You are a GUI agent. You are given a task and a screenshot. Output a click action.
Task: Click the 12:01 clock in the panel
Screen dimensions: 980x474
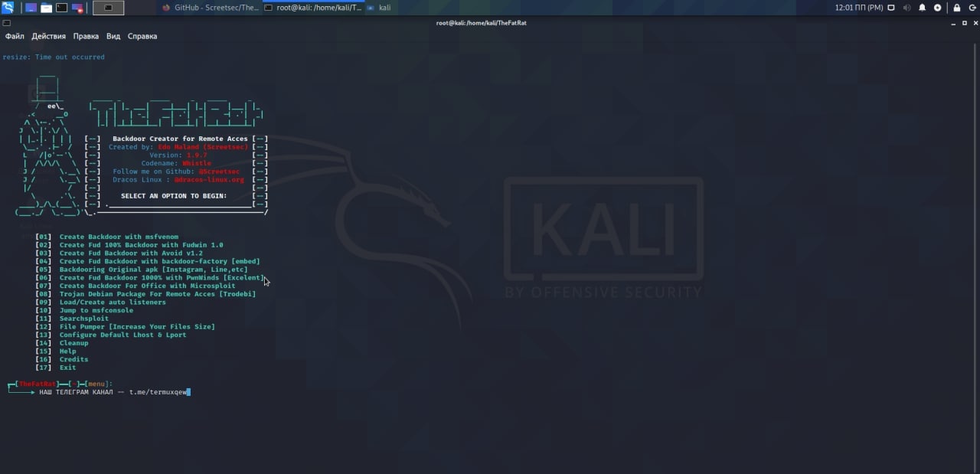click(858, 8)
